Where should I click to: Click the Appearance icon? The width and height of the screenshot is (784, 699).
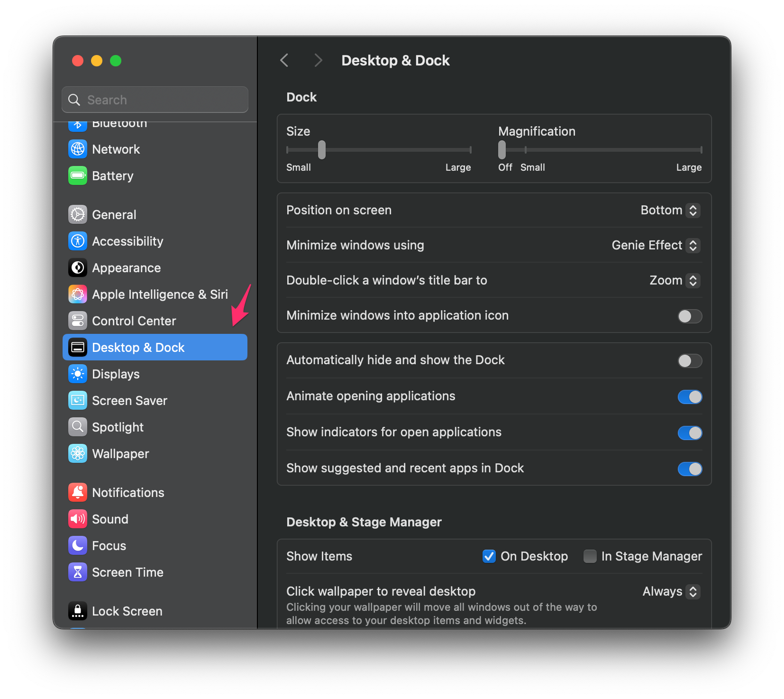(x=78, y=267)
